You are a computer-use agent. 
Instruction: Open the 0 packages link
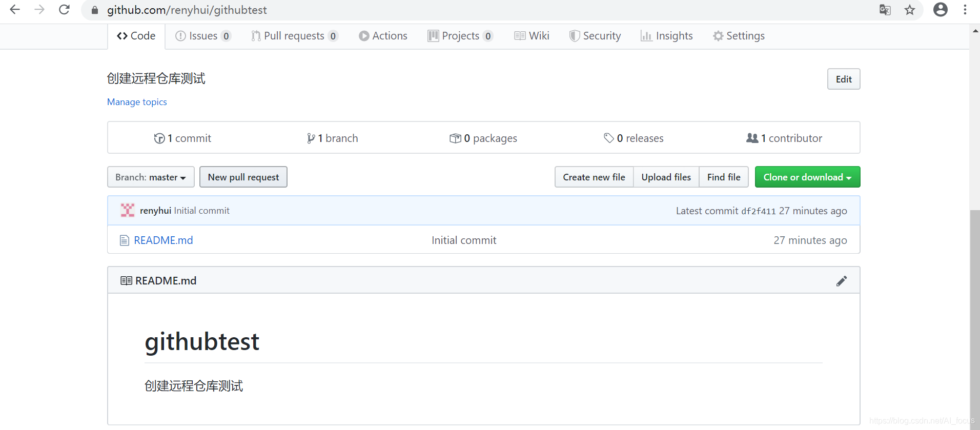pyautogui.click(x=483, y=138)
